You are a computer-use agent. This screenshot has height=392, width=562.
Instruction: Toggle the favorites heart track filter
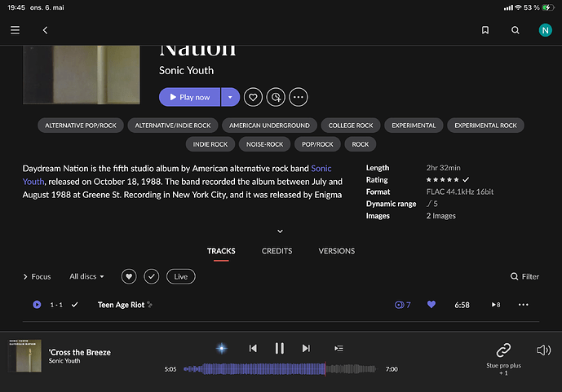tap(129, 276)
